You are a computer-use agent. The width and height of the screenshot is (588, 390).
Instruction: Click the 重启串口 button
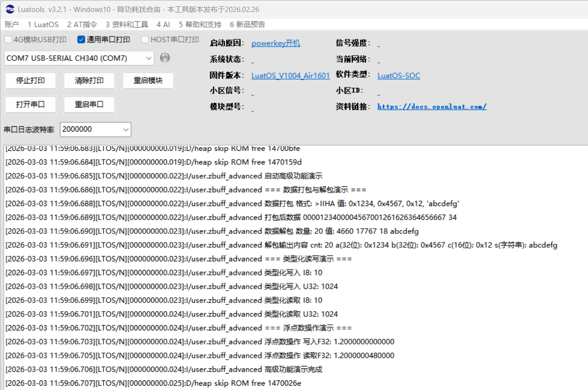pyautogui.click(x=89, y=104)
